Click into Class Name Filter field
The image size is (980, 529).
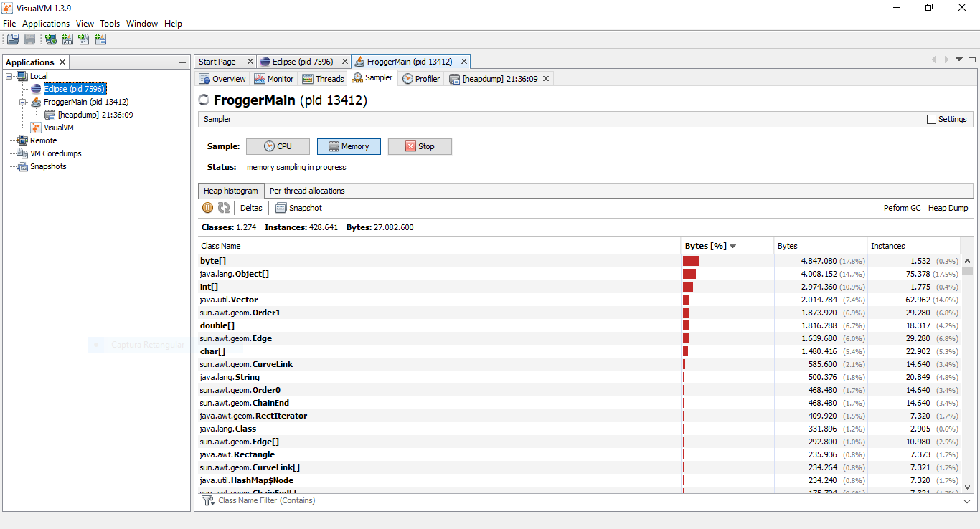point(588,500)
